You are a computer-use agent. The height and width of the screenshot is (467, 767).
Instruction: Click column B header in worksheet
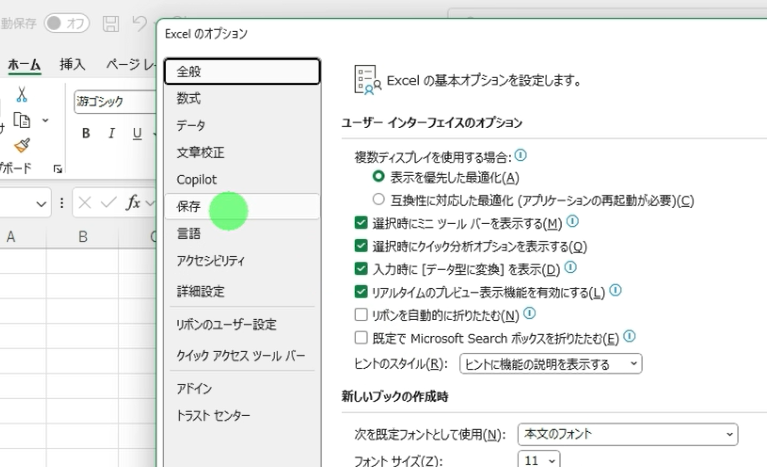tap(83, 237)
